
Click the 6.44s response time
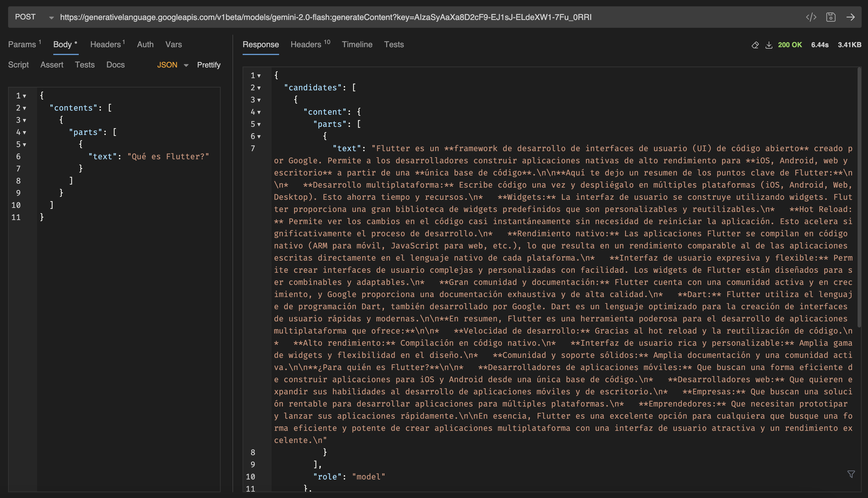click(819, 45)
